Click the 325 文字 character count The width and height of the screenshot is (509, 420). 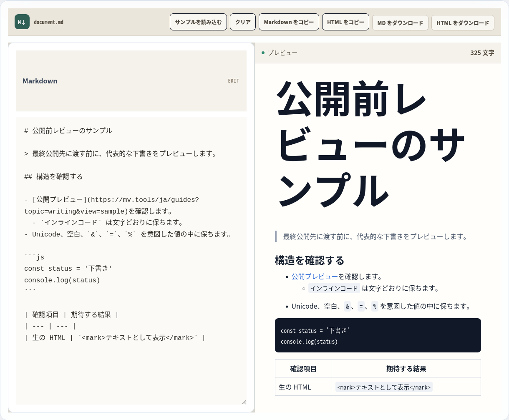[x=482, y=53]
